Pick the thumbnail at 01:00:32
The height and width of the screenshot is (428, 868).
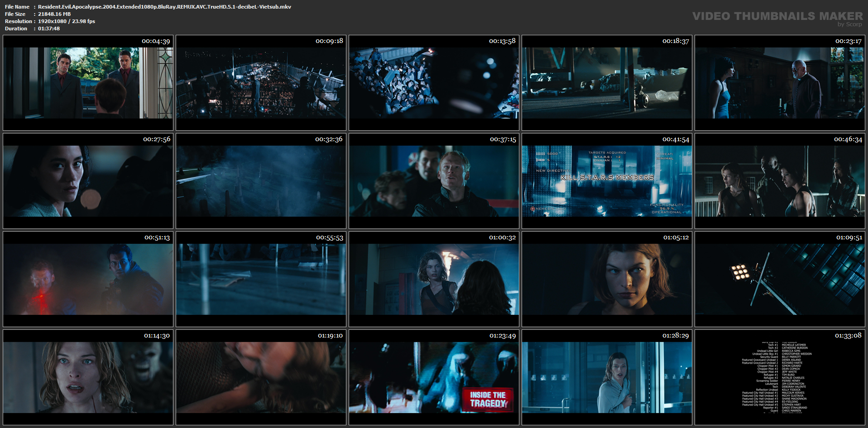[x=434, y=279]
